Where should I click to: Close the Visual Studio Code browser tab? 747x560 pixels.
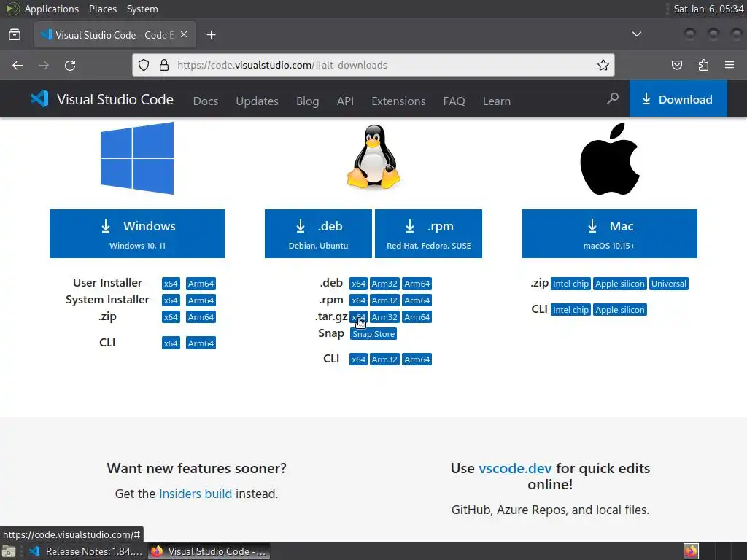tap(184, 34)
